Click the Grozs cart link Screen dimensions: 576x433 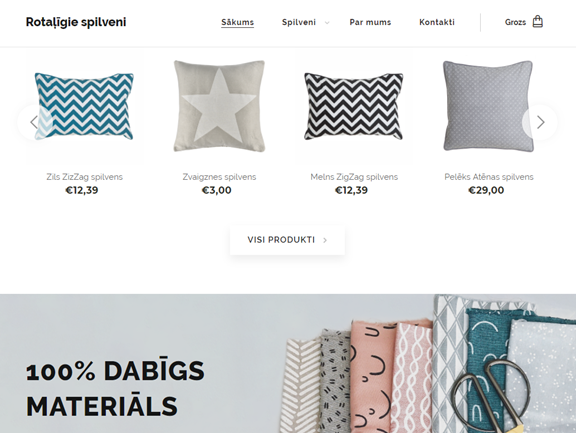tap(515, 22)
